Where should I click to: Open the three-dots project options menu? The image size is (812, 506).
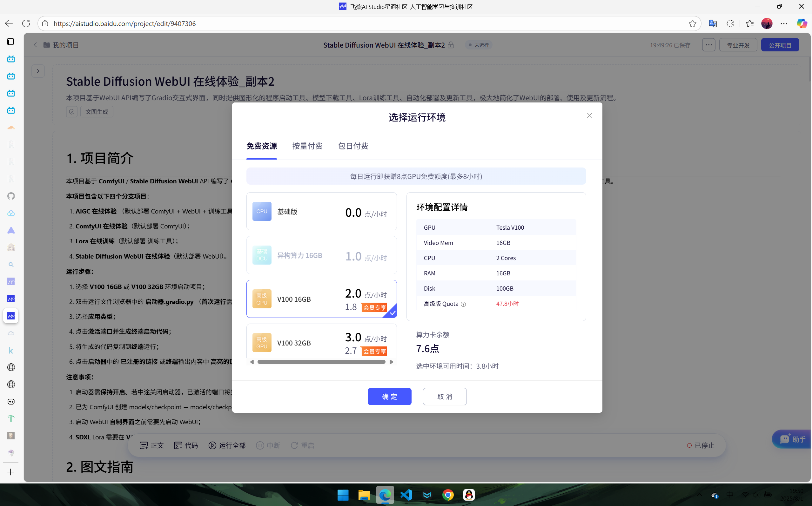click(708, 45)
